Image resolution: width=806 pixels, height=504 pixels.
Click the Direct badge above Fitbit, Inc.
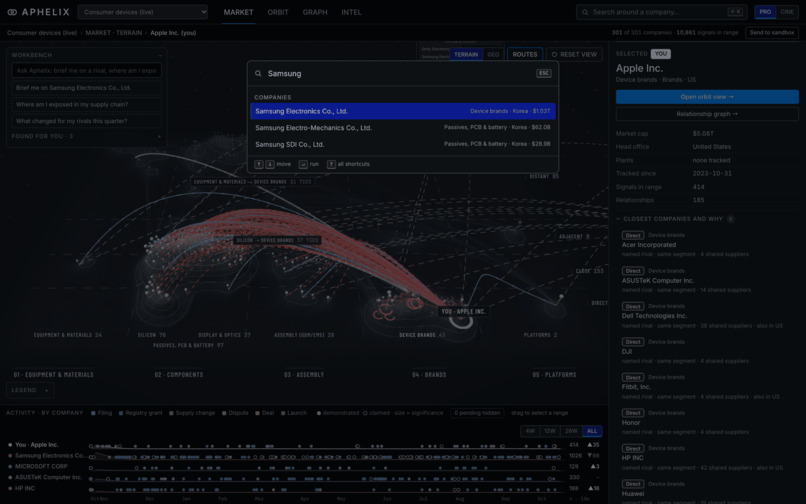pyautogui.click(x=633, y=377)
